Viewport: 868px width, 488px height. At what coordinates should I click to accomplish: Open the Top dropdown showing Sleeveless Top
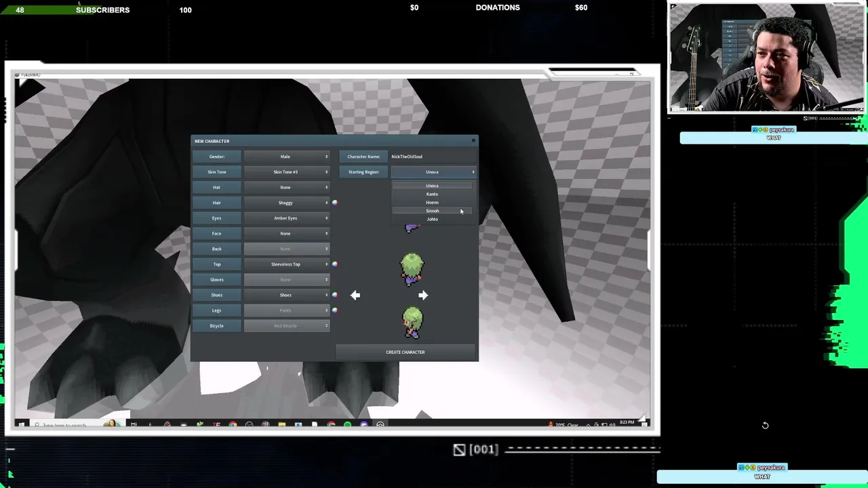click(x=286, y=264)
